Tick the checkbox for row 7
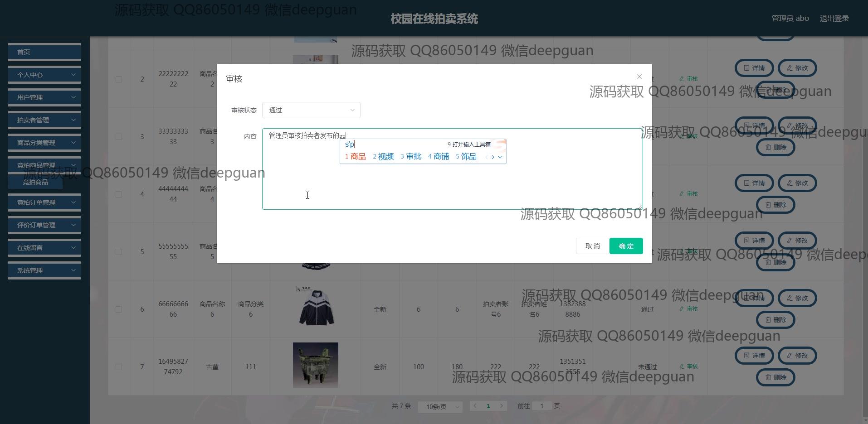The width and height of the screenshot is (868, 424). point(119,367)
